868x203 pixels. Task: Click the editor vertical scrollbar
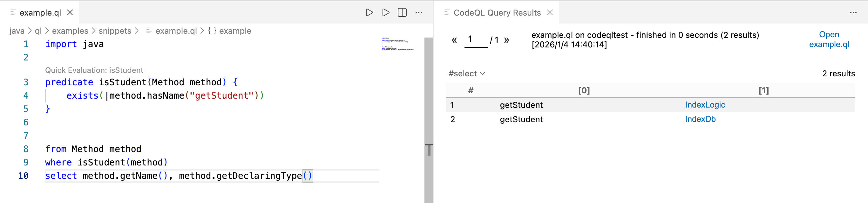tap(429, 101)
